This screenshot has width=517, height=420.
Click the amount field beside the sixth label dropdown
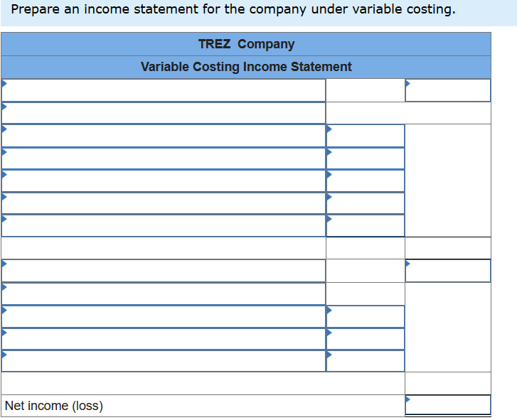[x=366, y=203]
